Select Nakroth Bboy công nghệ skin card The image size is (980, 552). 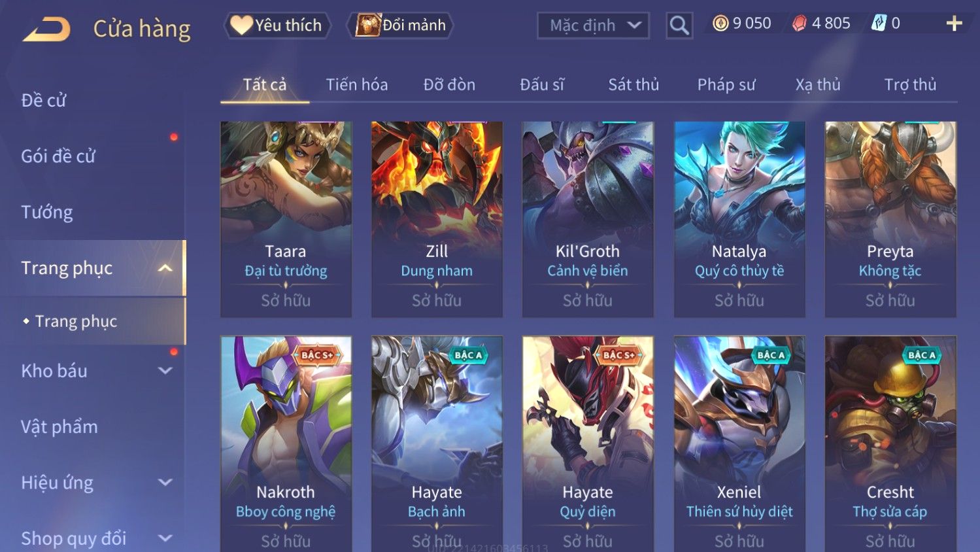pyautogui.click(x=286, y=443)
